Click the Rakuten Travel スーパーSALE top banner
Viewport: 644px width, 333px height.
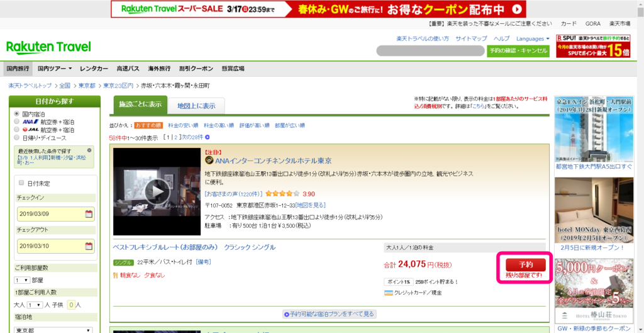point(319,9)
